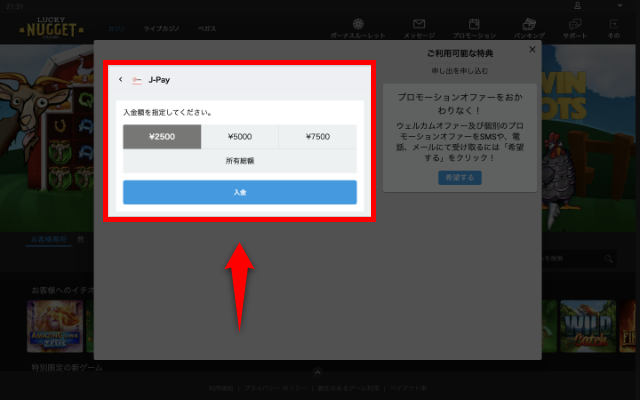The image size is (640, 400).
Task: Select the ¥7500 deposit amount
Action: pyautogui.click(x=317, y=137)
